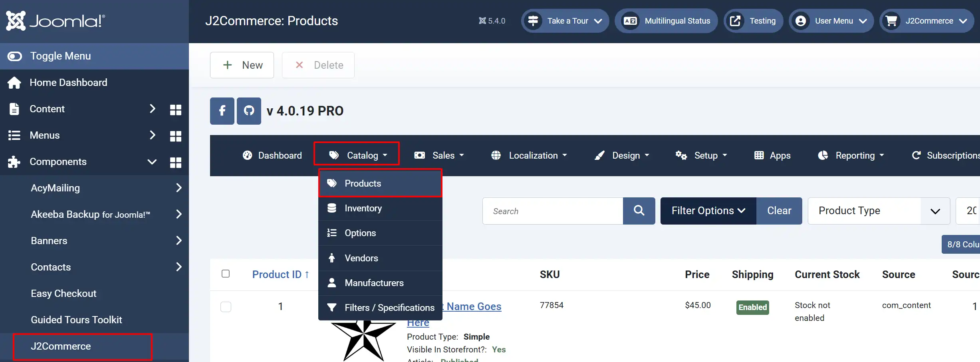Select Inventory in the Catalog menu
The image size is (980, 362).
tap(380, 208)
